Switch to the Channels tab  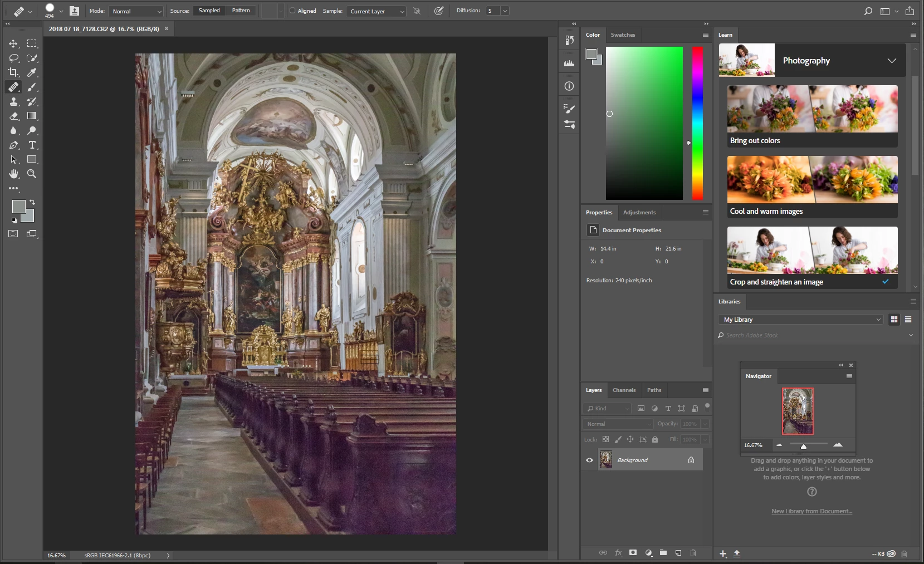click(624, 390)
